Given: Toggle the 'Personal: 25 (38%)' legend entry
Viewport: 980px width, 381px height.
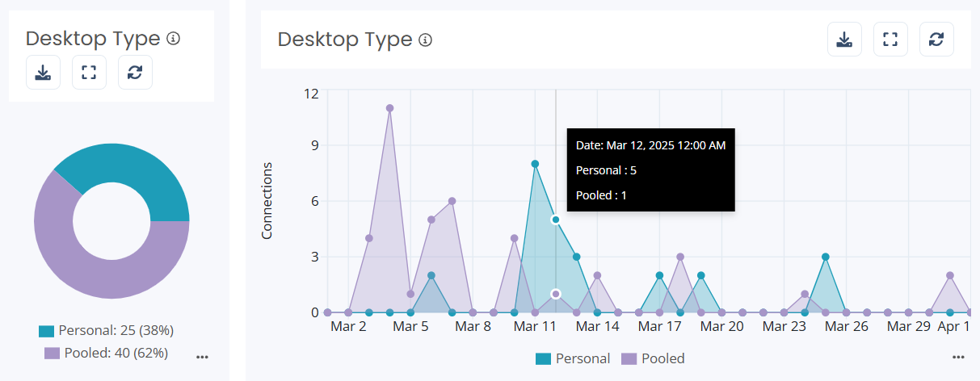Looking at the screenshot, I should 107,330.
